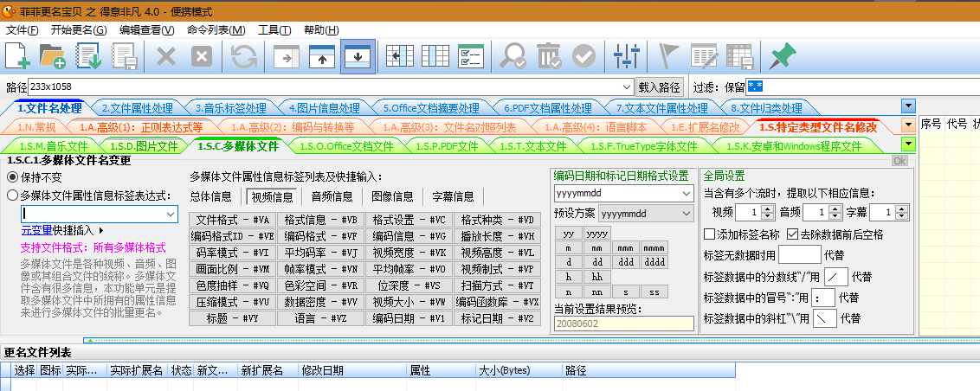
Task: Click the trash bin toolbar icon
Action: (x=548, y=57)
